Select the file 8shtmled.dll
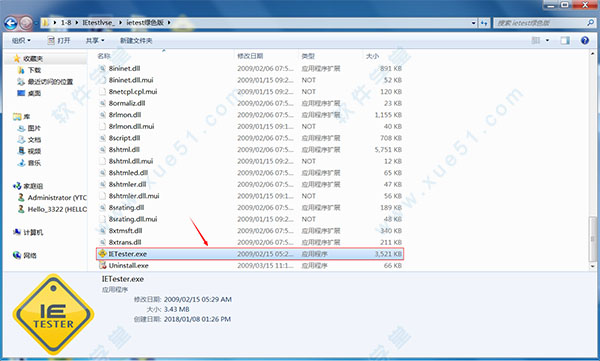The image size is (600, 361). pyautogui.click(x=128, y=173)
